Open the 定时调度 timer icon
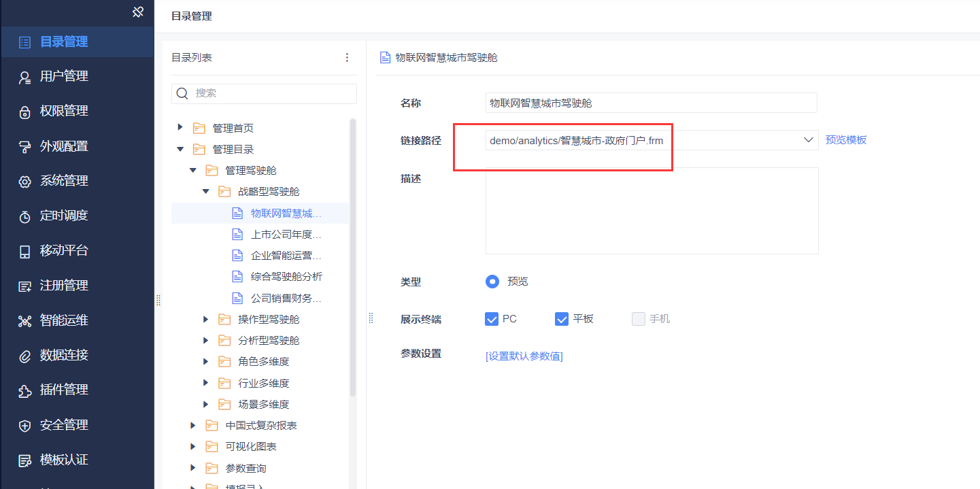 pos(25,216)
